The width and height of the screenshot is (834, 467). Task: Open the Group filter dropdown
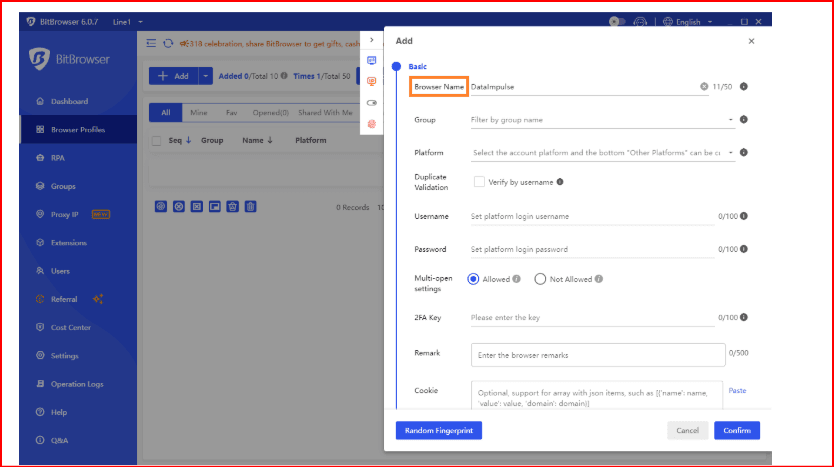602,120
